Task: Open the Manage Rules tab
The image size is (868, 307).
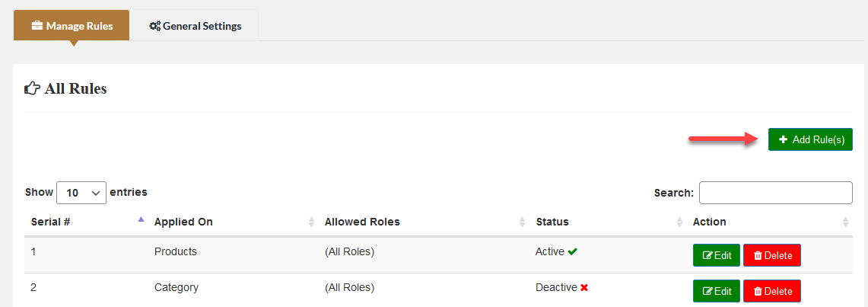Action: pos(72,26)
